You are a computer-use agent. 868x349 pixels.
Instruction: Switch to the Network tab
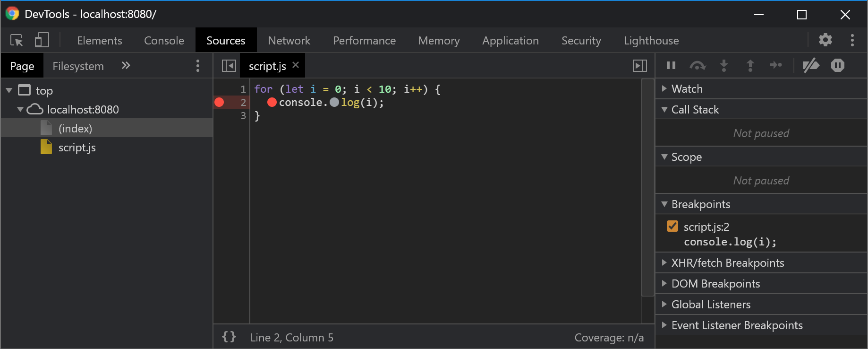289,41
